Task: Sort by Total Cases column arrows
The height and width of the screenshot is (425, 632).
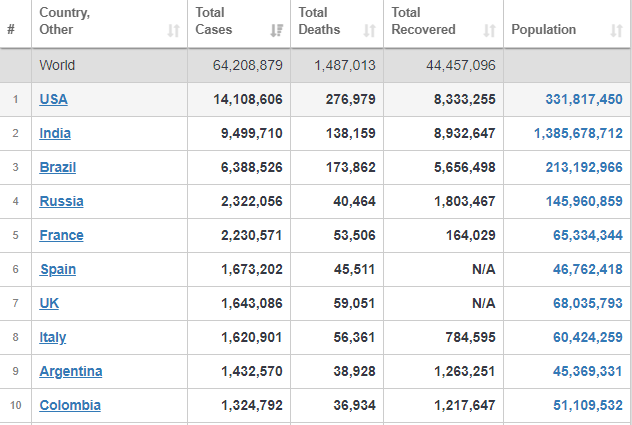Action: pos(276,30)
